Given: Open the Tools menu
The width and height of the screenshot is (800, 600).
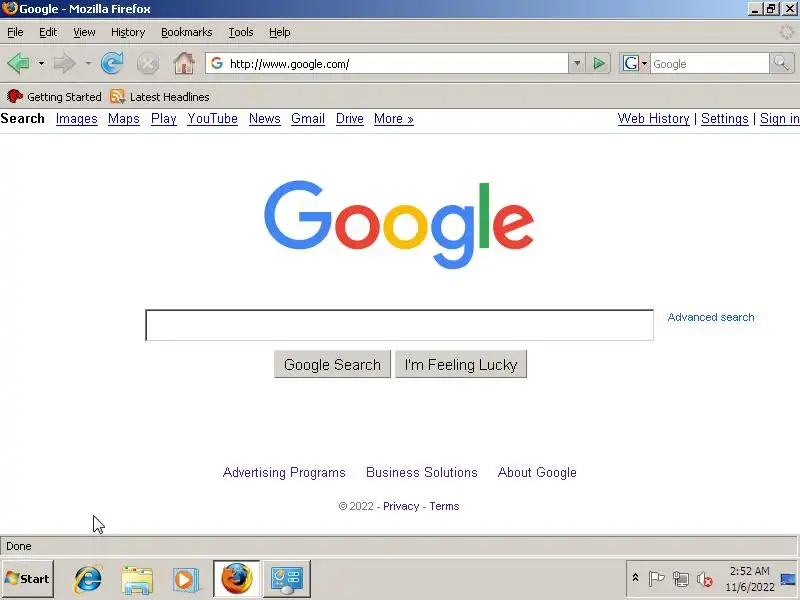Looking at the screenshot, I should coord(241,32).
